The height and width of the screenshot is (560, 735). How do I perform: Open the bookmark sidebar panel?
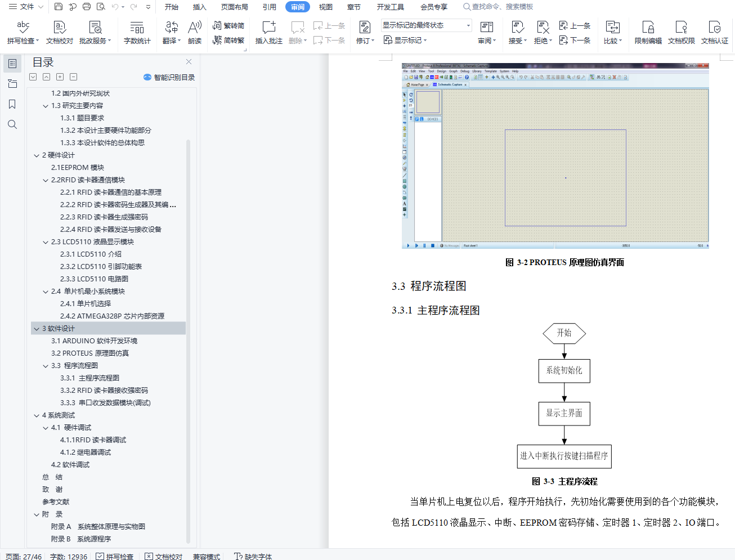tap(12, 104)
